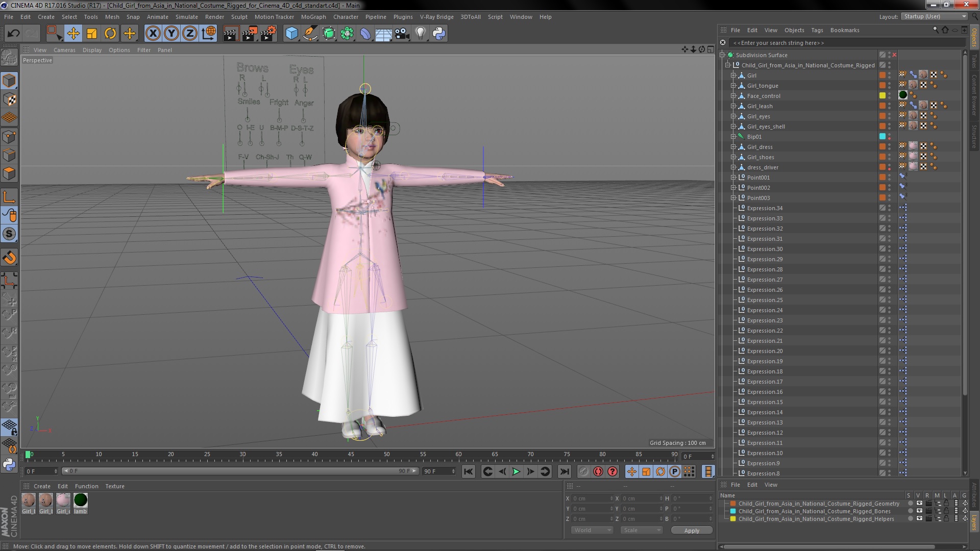This screenshot has width=980, height=551.
Task: Expand the Girl object node
Action: (x=733, y=76)
